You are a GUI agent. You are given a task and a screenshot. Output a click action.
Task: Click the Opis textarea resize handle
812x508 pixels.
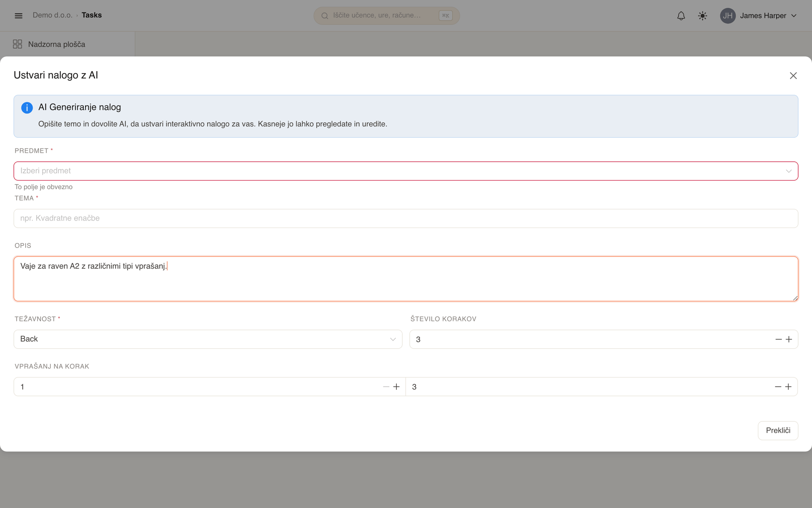[x=795, y=298]
